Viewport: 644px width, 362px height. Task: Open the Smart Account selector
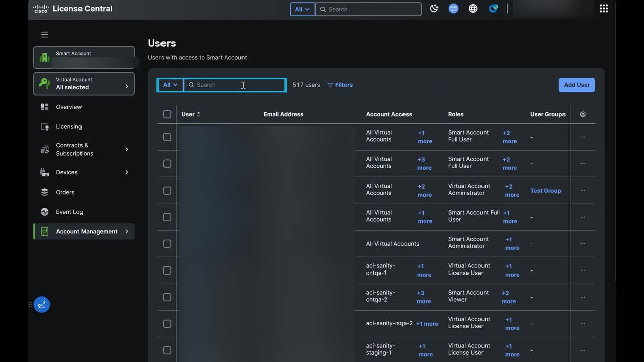click(84, 57)
